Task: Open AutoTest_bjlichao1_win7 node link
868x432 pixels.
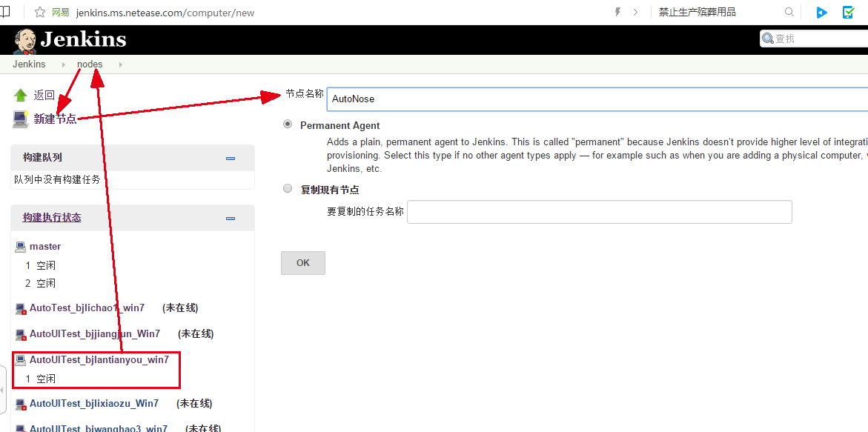Action: pos(87,308)
